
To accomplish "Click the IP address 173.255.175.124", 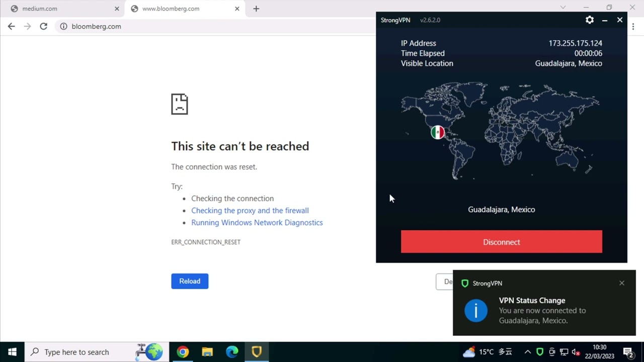I will [576, 43].
